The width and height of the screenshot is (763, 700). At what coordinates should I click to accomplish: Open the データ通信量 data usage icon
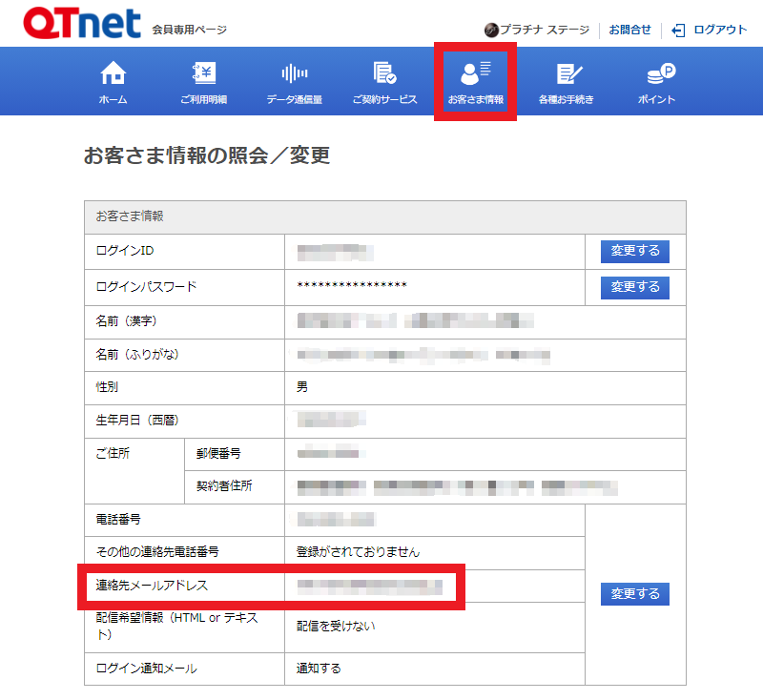click(294, 73)
